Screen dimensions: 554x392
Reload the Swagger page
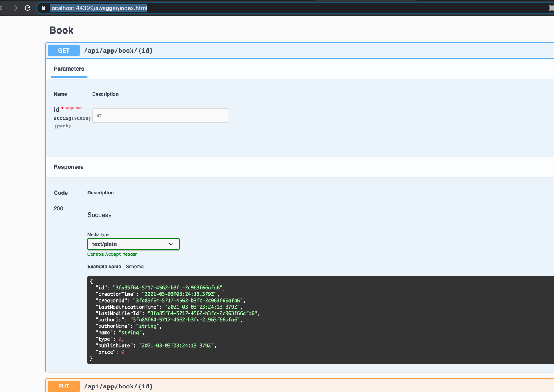pyautogui.click(x=27, y=8)
